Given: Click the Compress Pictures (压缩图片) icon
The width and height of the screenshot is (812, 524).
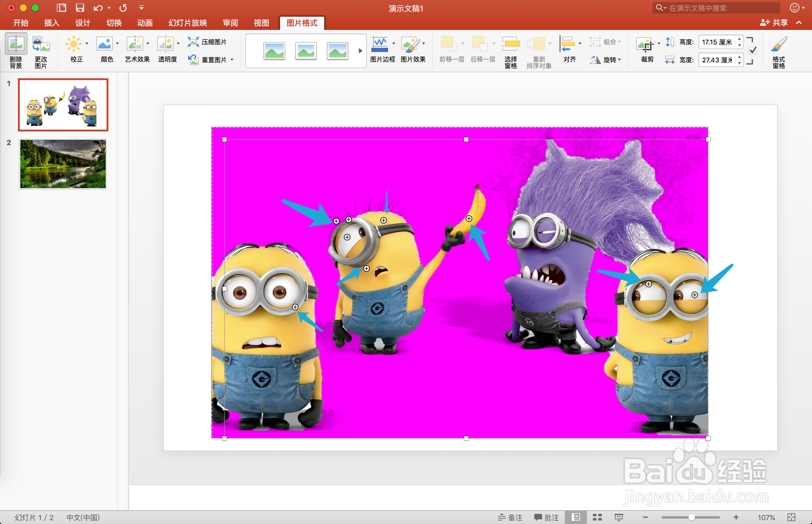Looking at the screenshot, I should tap(193, 42).
